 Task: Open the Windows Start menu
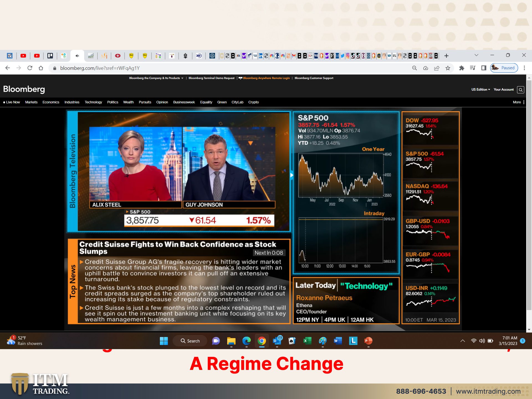[164, 341]
